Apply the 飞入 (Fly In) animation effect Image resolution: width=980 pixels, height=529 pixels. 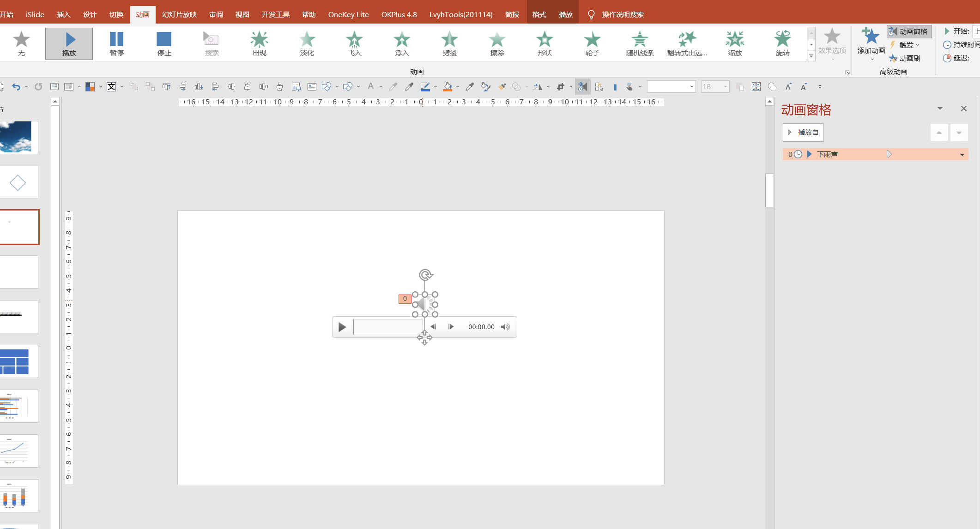pos(355,44)
